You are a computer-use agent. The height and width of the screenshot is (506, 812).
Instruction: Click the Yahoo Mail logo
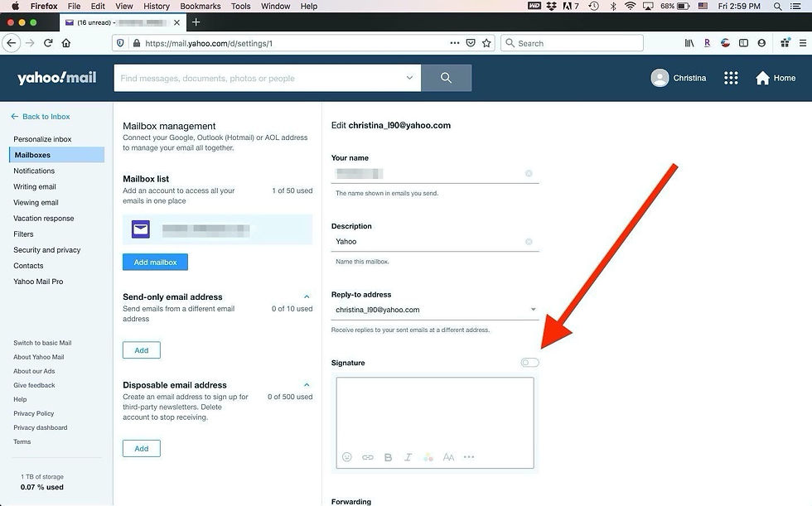click(57, 78)
